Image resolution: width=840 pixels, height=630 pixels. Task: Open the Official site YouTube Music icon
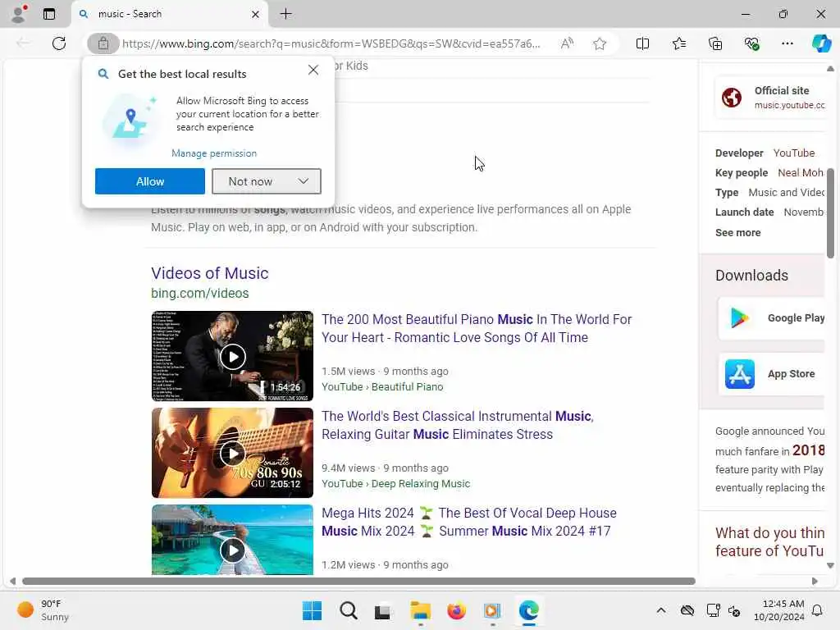732,98
